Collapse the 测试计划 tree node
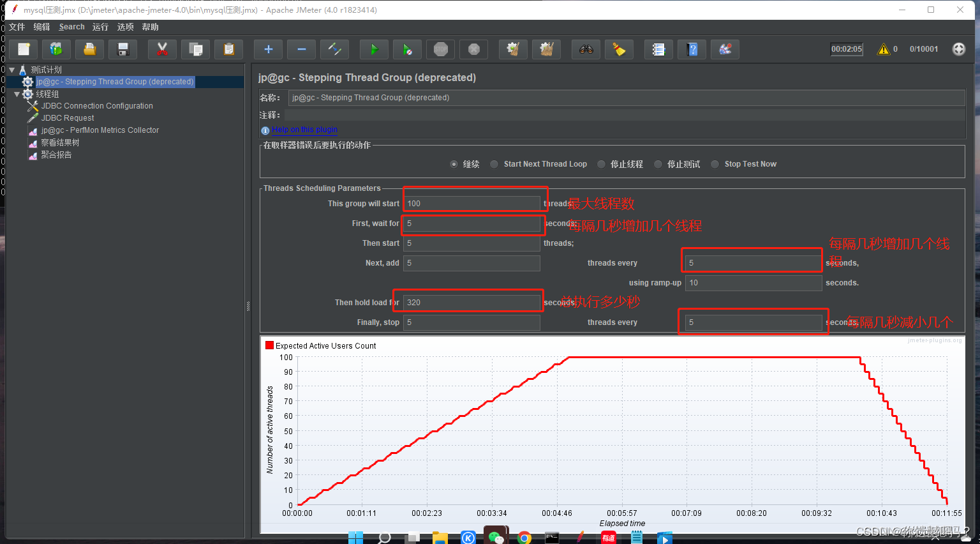This screenshot has height=544, width=980. pos(11,70)
